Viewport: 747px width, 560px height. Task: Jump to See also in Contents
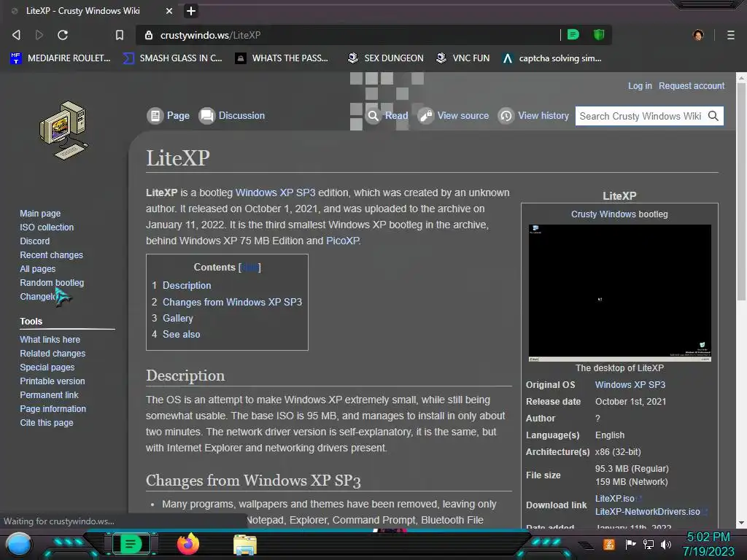pyautogui.click(x=182, y=334)
